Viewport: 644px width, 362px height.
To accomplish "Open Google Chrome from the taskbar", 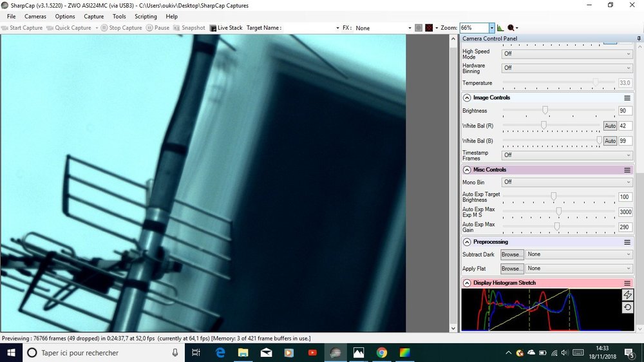I will pos(381,352).
